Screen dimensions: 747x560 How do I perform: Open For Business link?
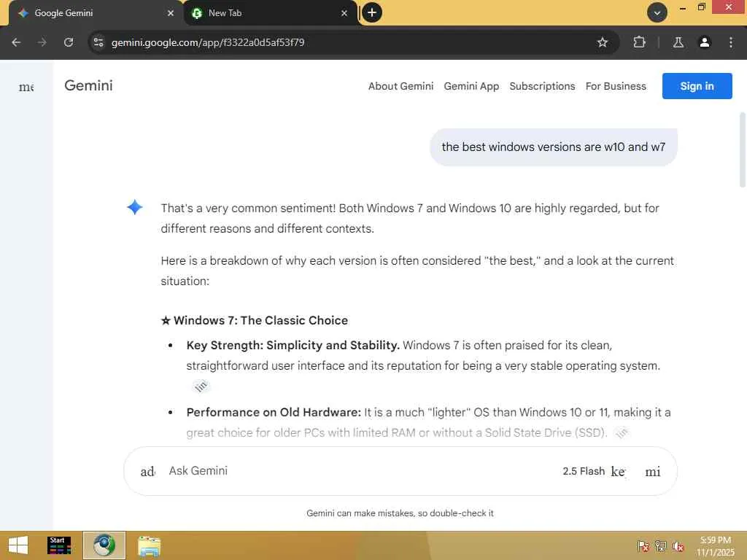[616, 86]
